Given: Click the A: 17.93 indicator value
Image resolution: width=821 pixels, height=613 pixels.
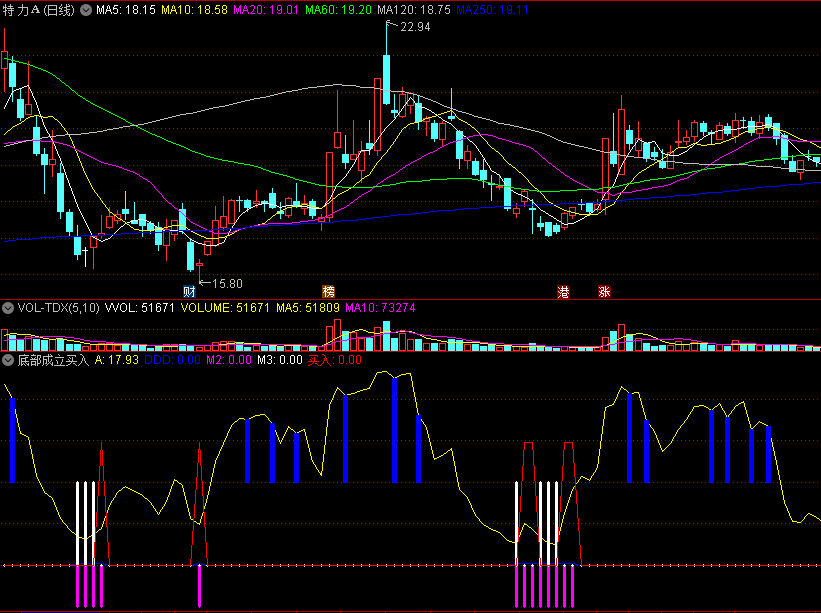Looking at the screenshot, I should 116,360.
